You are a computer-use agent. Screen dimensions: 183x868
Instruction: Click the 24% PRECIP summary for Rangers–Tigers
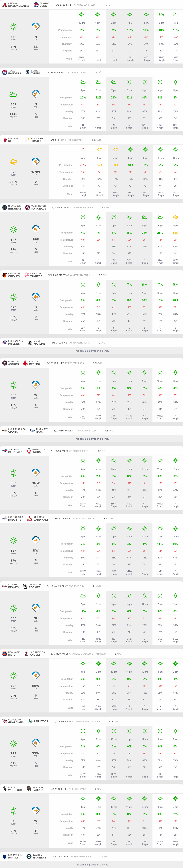13,115
